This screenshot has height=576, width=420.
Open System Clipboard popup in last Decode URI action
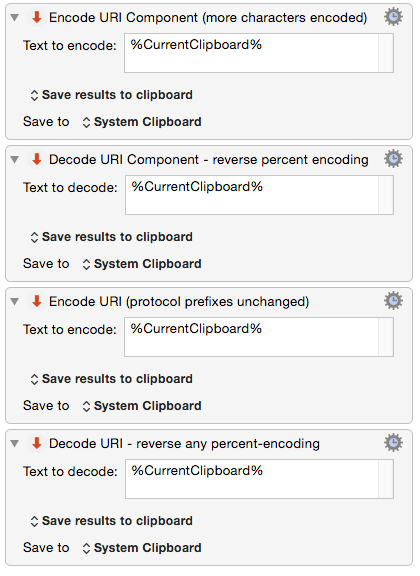[x=142, y=548]
